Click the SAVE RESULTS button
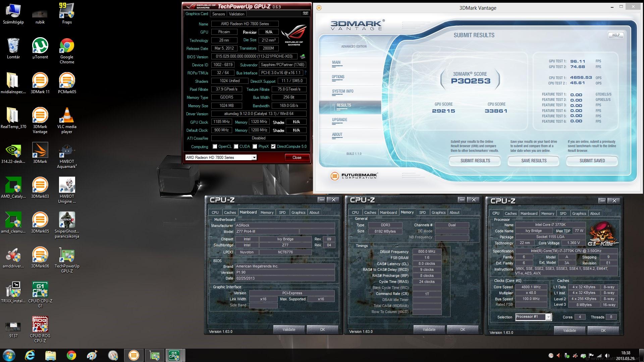Viewport: 644px width, 362px height. click(534, 161)
